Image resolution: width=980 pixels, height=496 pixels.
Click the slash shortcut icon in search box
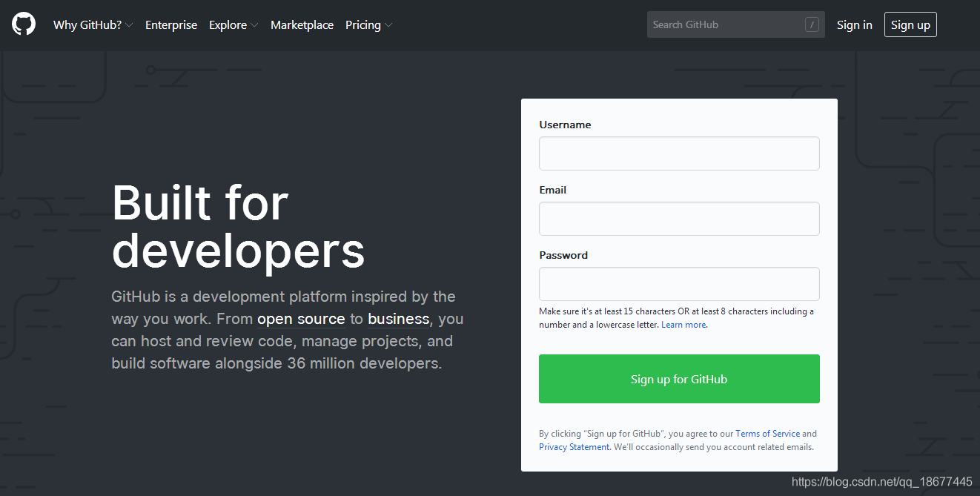tap(812, 24)
